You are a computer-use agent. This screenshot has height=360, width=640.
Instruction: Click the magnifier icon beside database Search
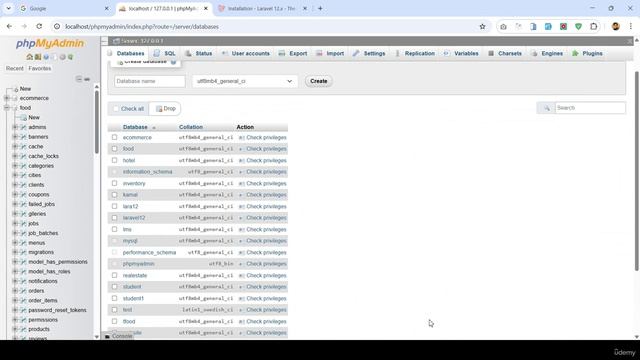(547, 108)
